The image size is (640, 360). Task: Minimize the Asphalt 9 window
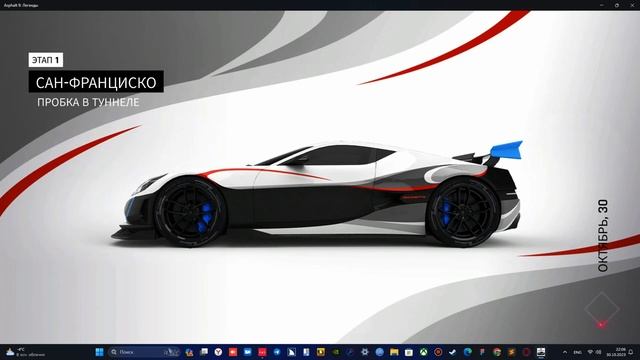point(602,5)
